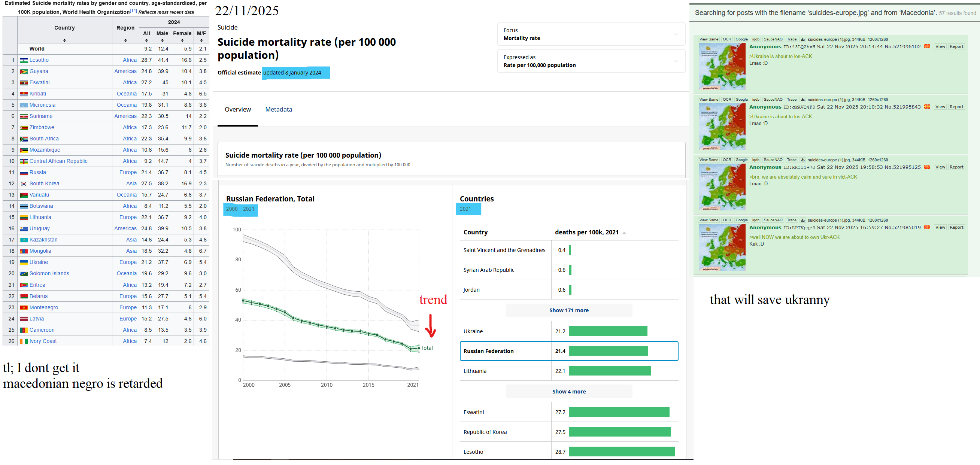Select the highlighted Russian Federation row
The width and height of the screenshot is (980, 465).
click(x=568, y=351)
